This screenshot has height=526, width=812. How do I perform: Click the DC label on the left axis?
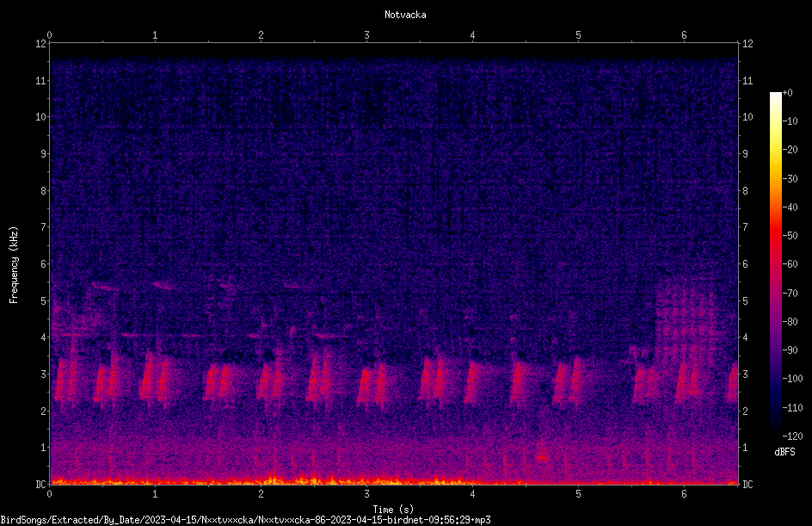41,484
